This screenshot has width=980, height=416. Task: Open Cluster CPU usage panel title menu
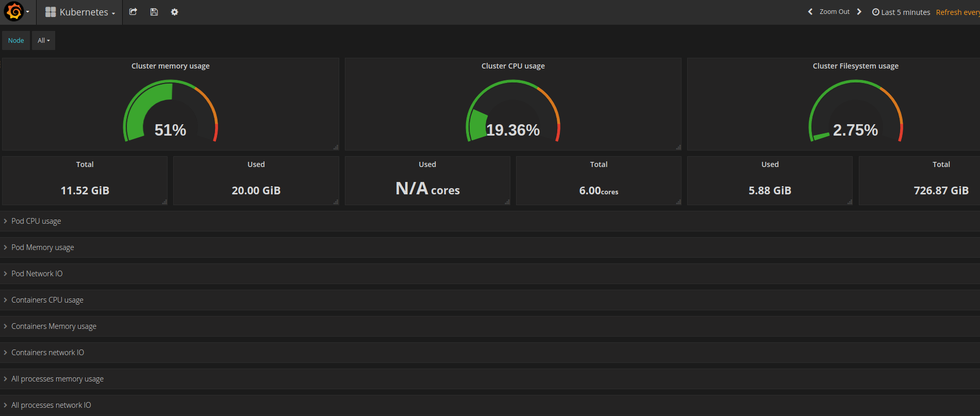tap(513, 66)
